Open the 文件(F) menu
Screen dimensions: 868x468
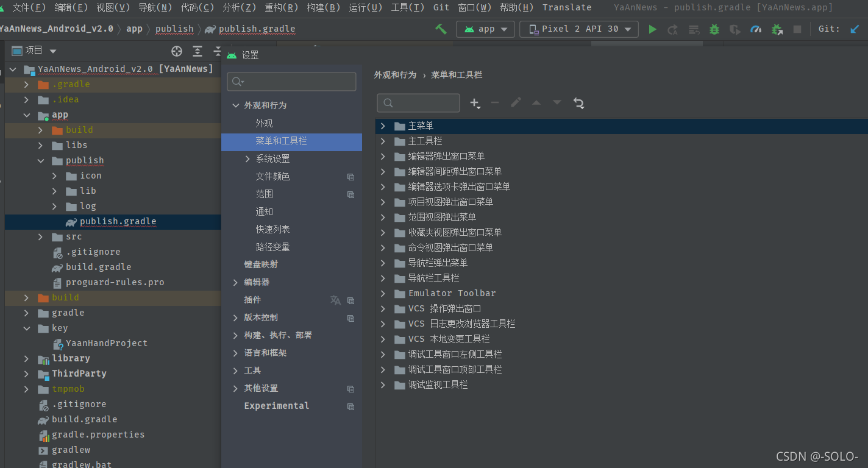29,7
